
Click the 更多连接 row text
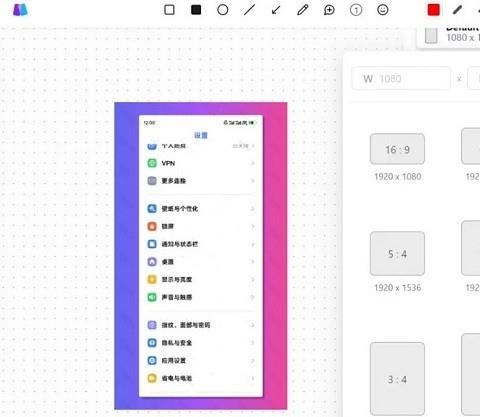tap(174, 181)
